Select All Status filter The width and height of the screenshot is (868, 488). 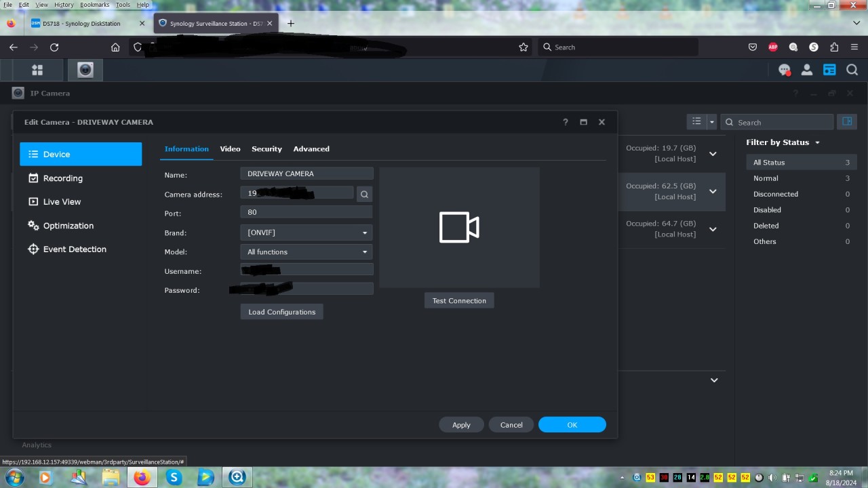coord(802,163)
